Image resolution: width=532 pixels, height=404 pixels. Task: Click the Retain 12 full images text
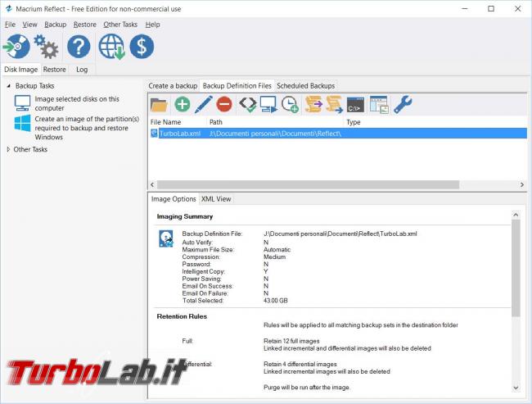[291, 341]
